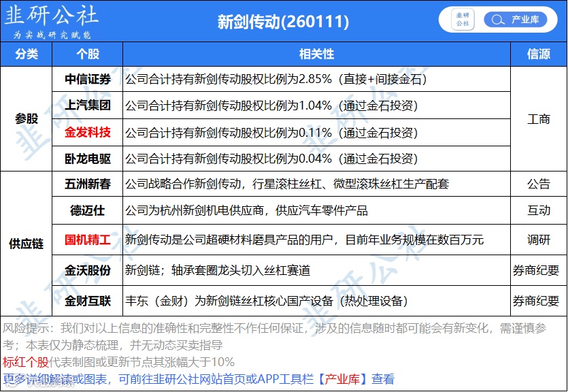Screen dimensions: 568x392
Task: Click the 调研 source cell
Action: (539, 240)
